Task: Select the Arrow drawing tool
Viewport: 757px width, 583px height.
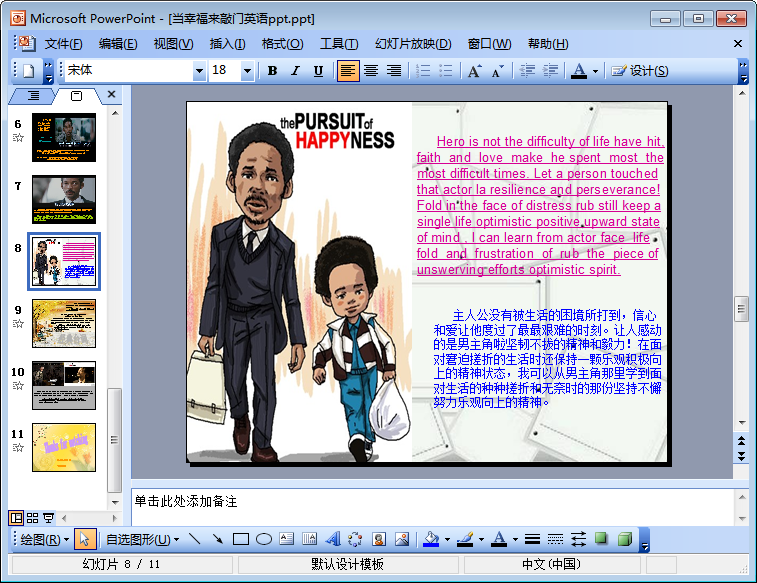Action: pos(218,539)
